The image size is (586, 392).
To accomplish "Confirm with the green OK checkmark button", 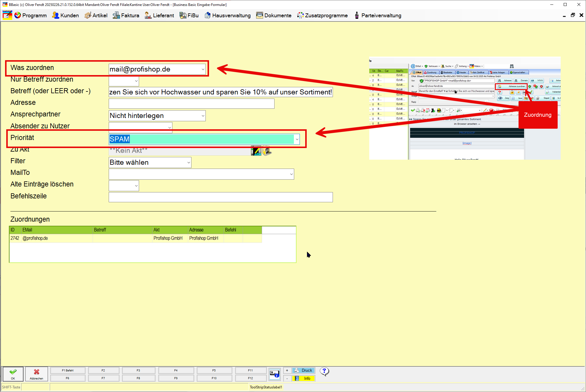I will pos(13,374).
